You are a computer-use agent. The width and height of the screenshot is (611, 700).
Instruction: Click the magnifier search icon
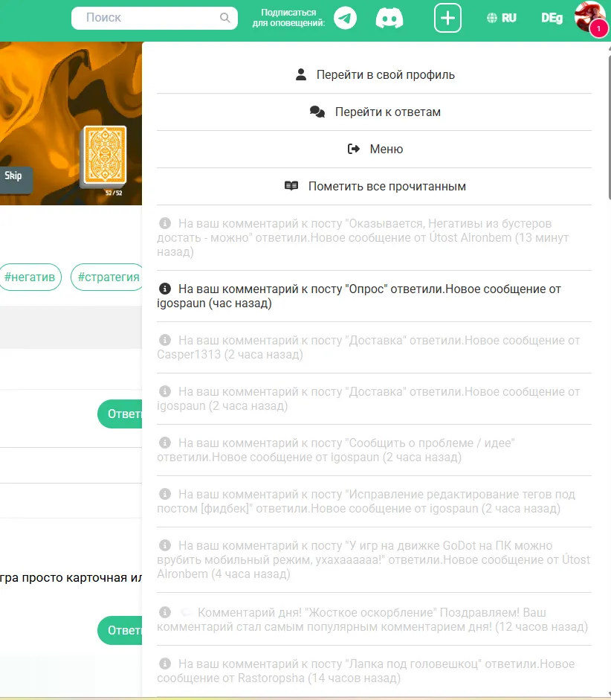[225, 18]
